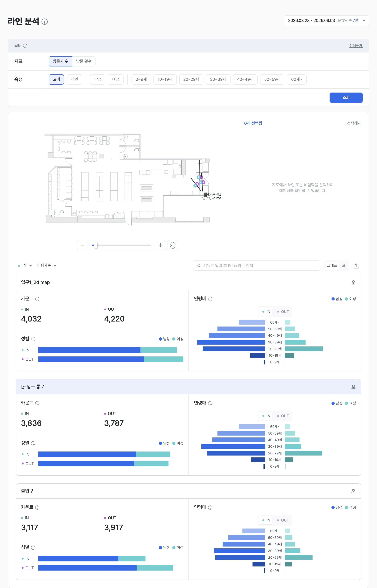
Task: Click the 입구 통로 card header
Action: tap(188, 387)
